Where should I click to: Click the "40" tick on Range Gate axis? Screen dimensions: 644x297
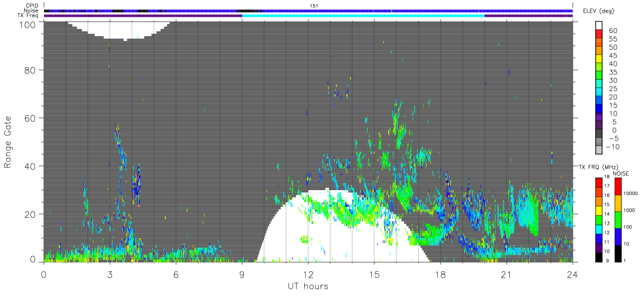(x=31, y=166)
